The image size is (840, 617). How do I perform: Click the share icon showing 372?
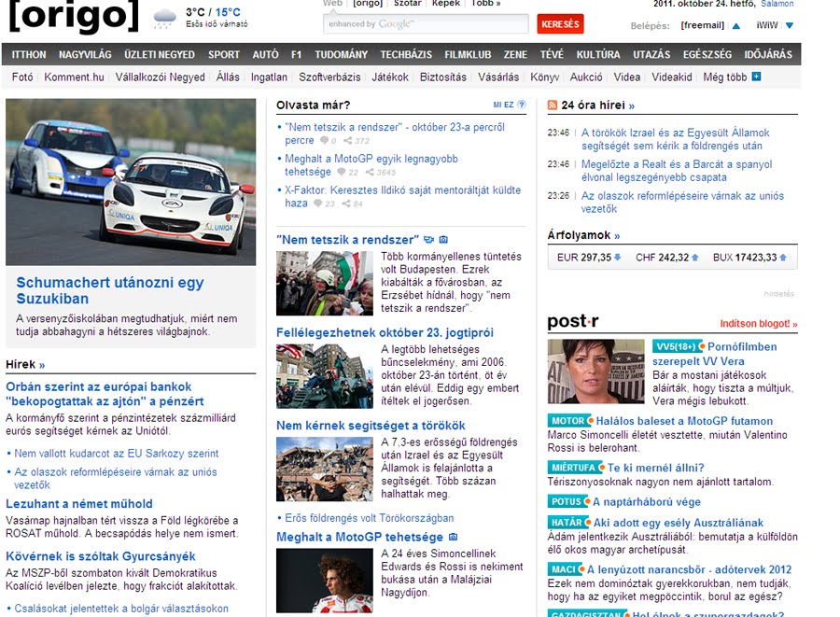click(x=348, y=141)
